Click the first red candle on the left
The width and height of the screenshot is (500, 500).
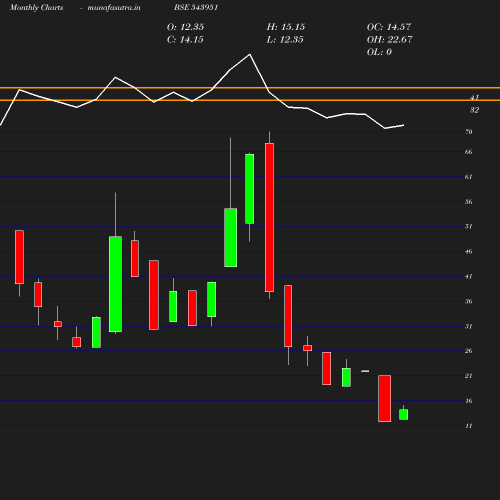click(x=19, y=257)
